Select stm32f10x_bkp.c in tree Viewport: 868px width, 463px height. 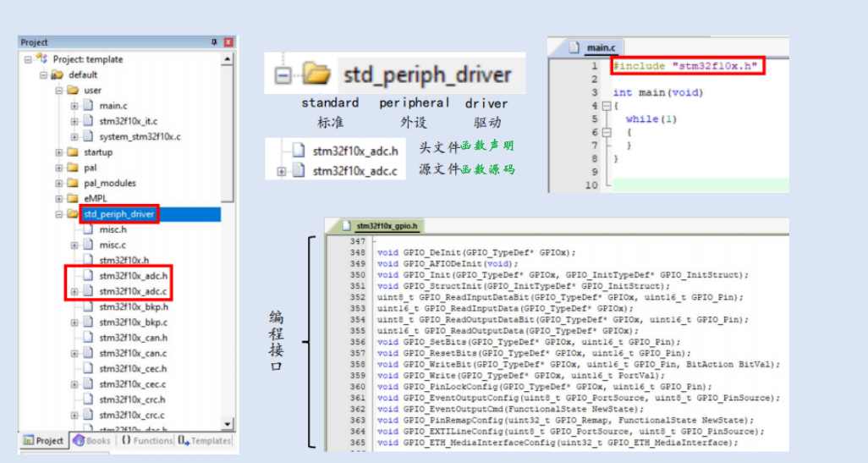[134, 322]
